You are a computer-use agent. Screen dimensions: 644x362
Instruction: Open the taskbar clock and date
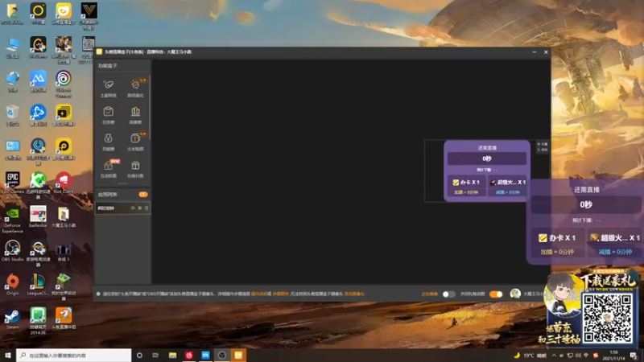click(x=613, y=356)
